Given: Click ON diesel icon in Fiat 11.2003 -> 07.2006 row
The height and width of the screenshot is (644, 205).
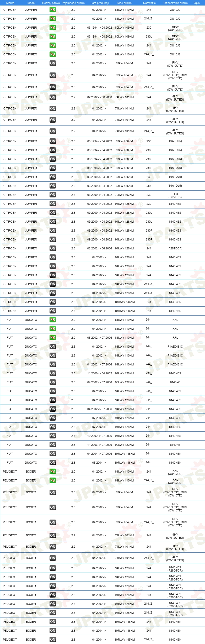Looking at the screenshot, I should pos(53,445).
